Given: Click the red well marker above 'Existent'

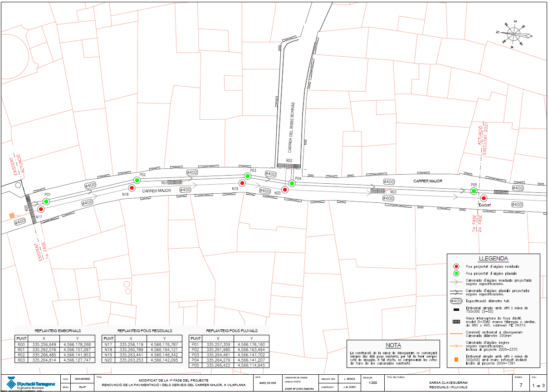Looking at the screenshot, I should coord(484,198).
